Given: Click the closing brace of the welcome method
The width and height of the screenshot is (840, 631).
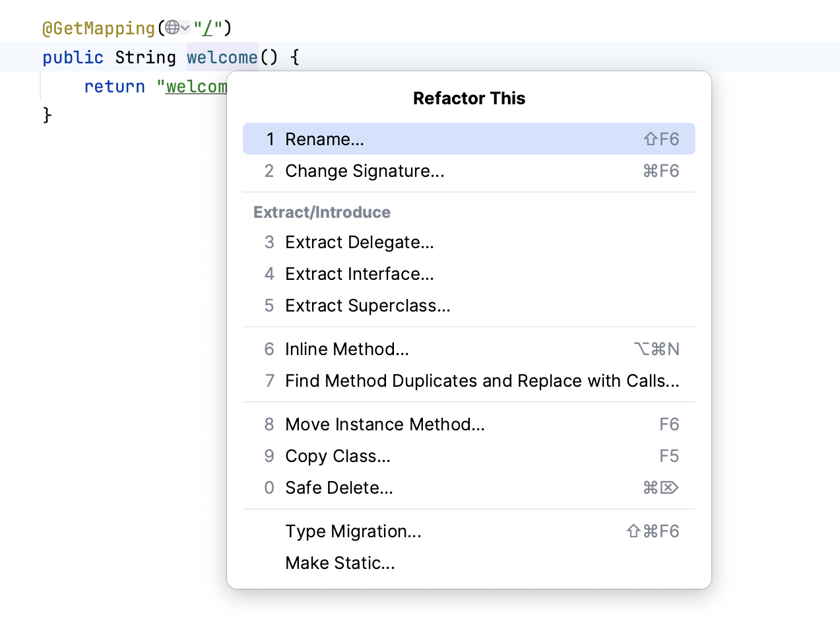Looking at the screenshot, I should click(45, 115).
